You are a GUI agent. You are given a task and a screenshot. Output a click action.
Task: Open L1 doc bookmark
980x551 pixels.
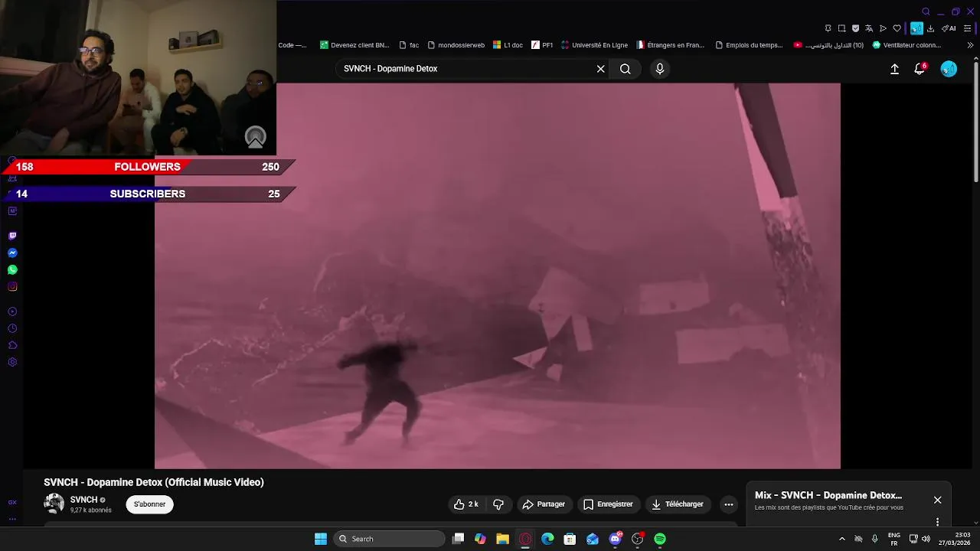pyautogui.click(x=508, y=45)
